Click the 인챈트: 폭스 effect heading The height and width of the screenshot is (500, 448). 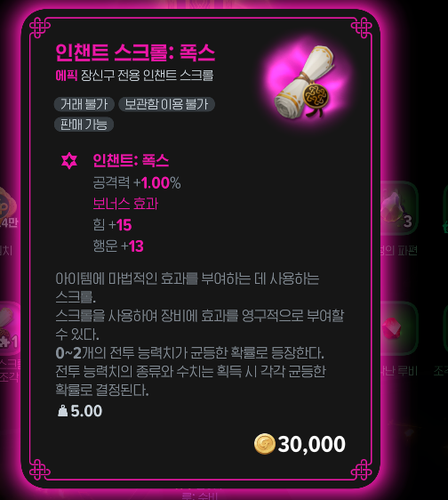[131, 160]
